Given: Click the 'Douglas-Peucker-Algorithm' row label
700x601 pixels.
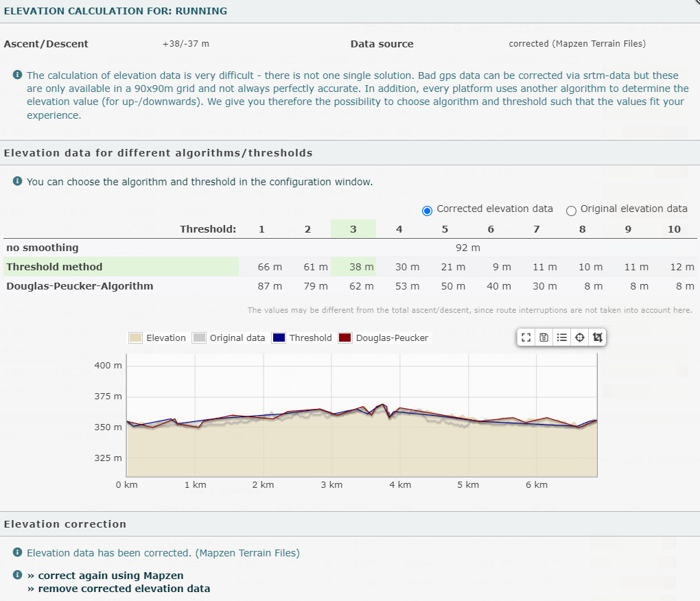Looking at the screenshot, I should pyautogui.click(x=80, y=286).
